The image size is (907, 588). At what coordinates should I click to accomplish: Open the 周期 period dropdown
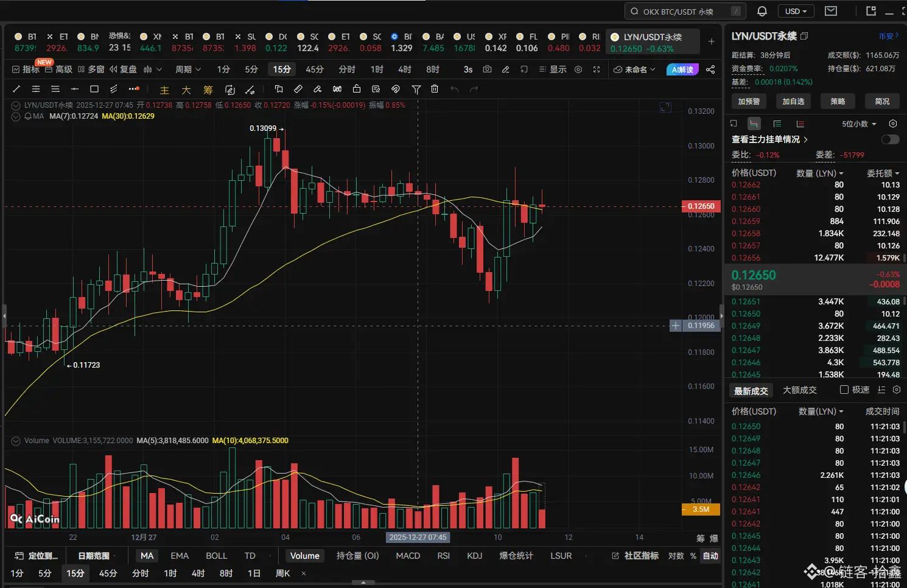coord(188,69)
